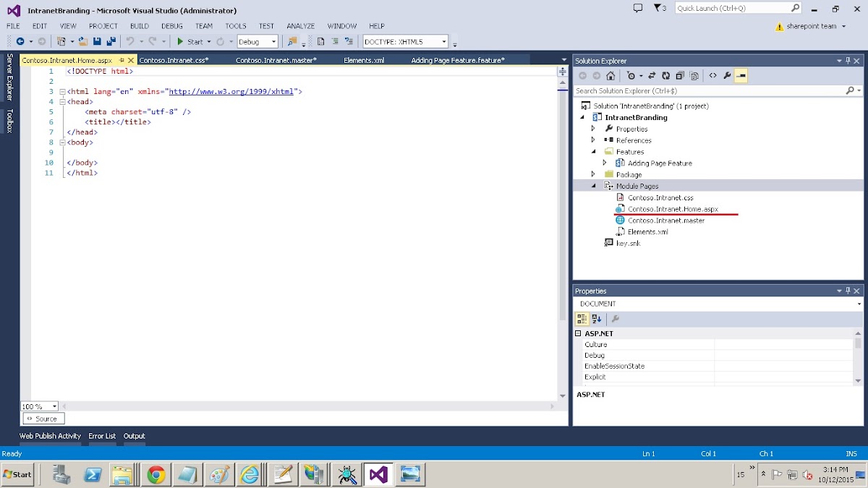Screen dimensions: 868x488
Task: Click the Open File toolbar icon
Action: click(83, 42)
